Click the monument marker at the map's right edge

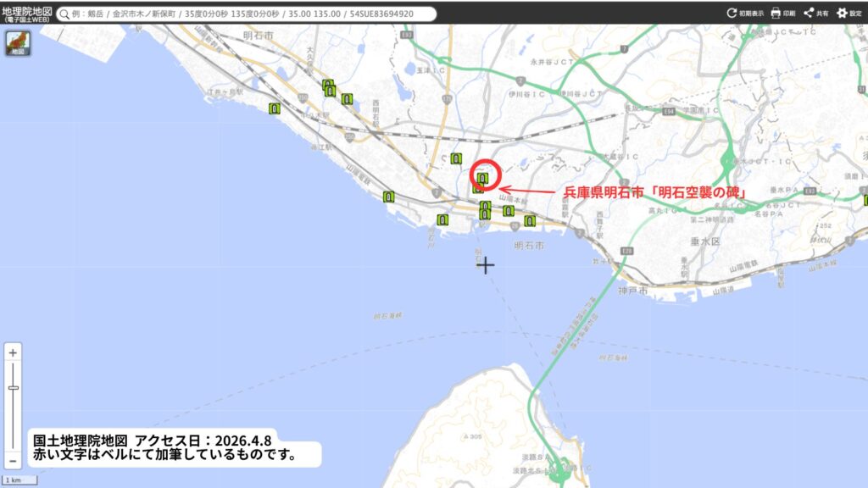point(865,200)
